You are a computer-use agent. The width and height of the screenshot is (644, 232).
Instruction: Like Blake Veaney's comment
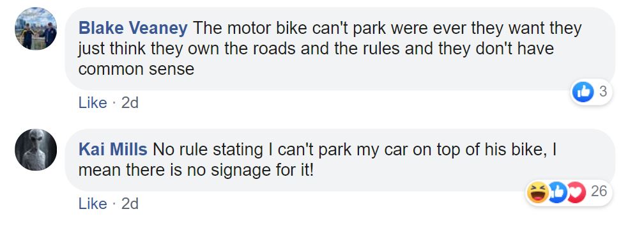tap(93, 103)
